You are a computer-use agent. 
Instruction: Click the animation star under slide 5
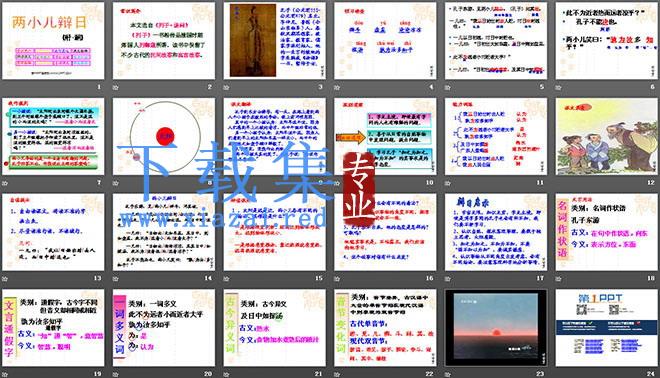(x=448, y=87)
